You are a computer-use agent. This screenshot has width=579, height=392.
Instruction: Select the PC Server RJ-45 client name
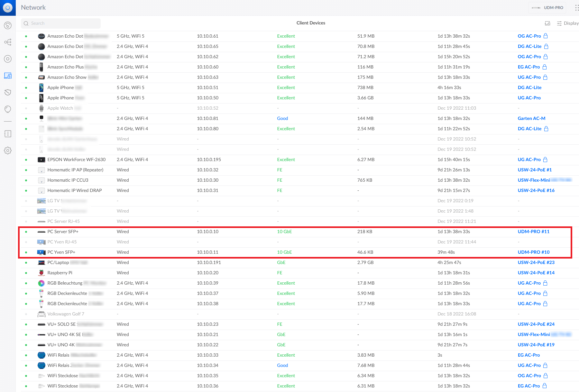click(63, 221)
